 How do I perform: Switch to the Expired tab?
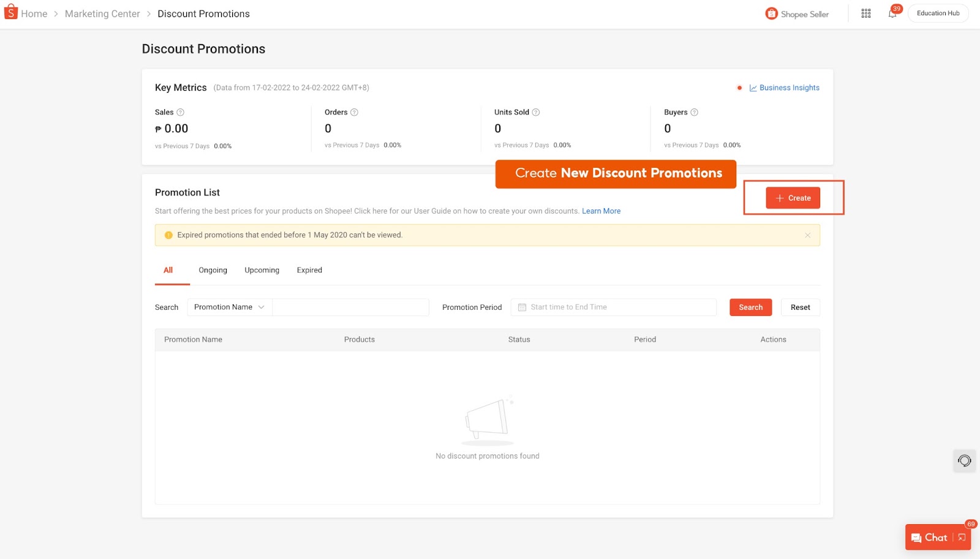pos(309,270)
